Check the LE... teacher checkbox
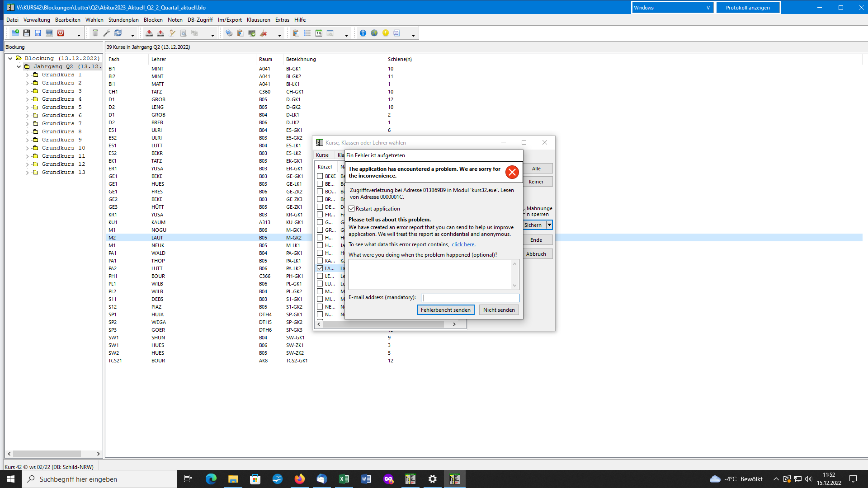The image size is (868, 488). [320, 276]
